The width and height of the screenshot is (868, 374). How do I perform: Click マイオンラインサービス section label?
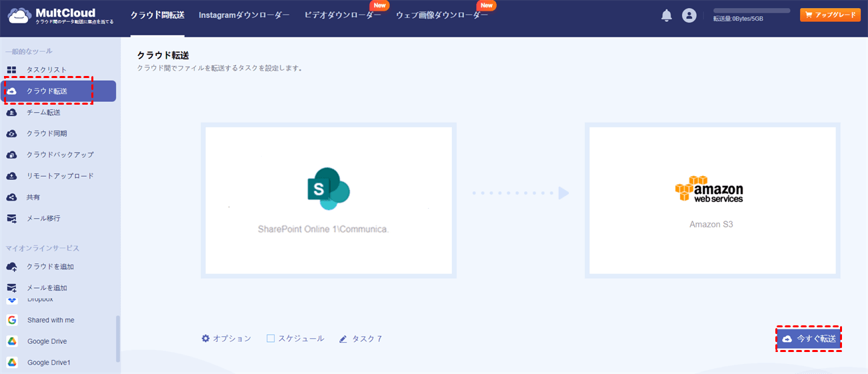[43, 248]
